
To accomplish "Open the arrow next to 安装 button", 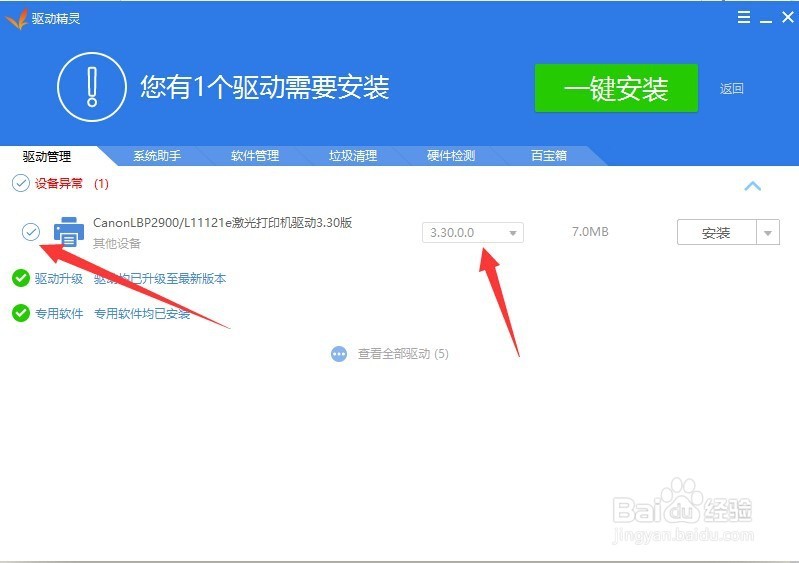I will pos(768,233).
